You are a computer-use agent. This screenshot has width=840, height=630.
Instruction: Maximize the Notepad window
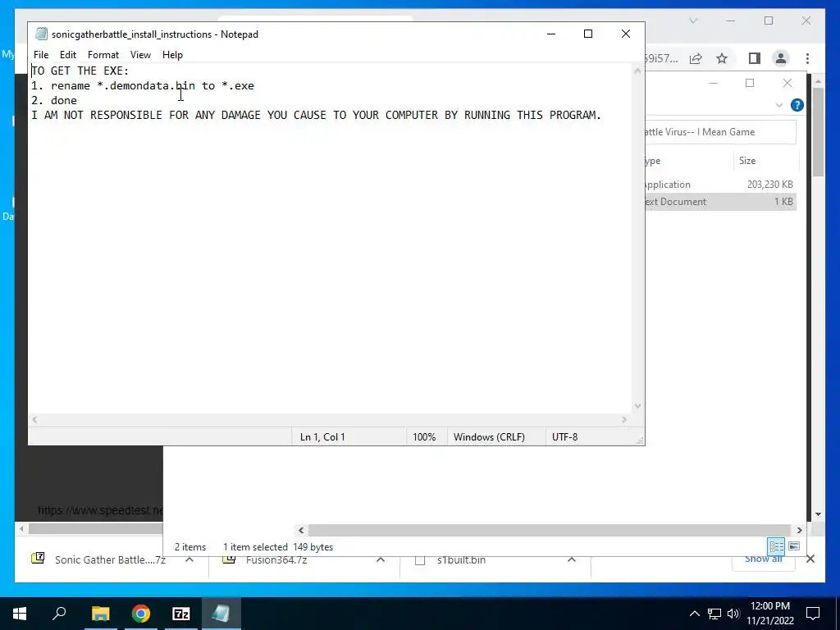tap(587, 34)
